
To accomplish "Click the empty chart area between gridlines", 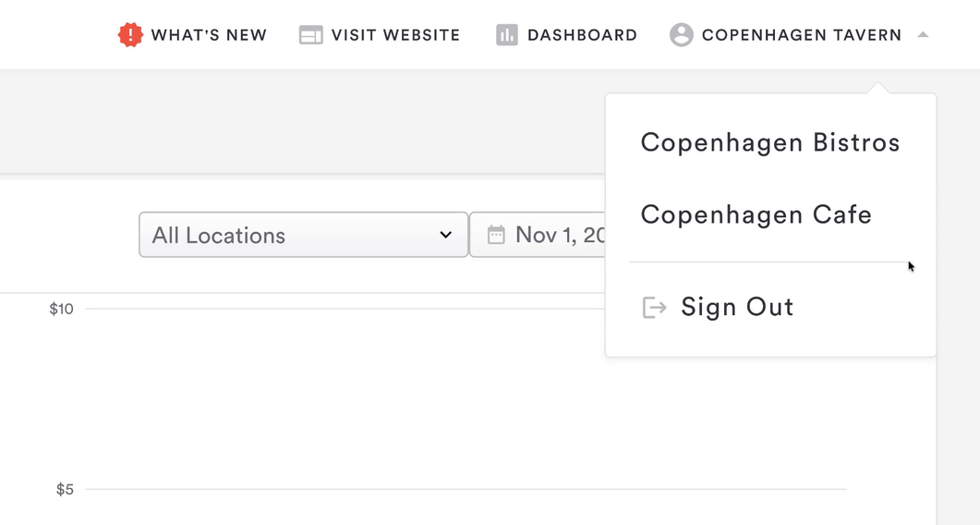I will (x=369, y=397).
